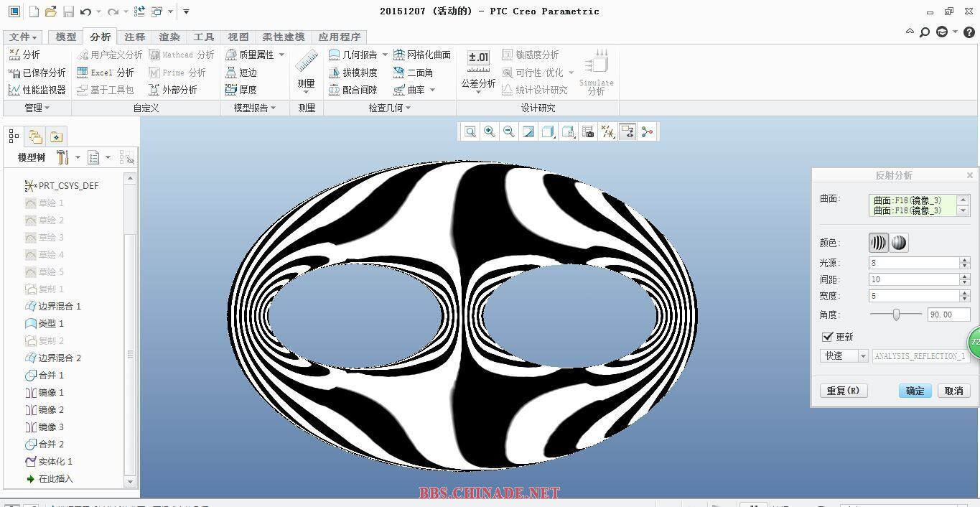Run 短边 short edge check
Screen dimensions: 980x507
[x=241, y=73]
